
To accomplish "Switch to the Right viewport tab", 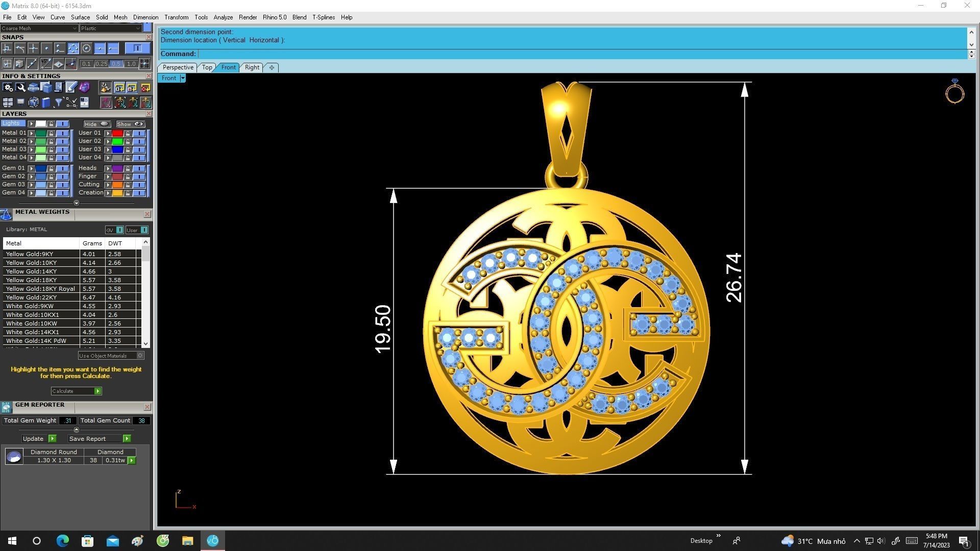I will (252, 67).
